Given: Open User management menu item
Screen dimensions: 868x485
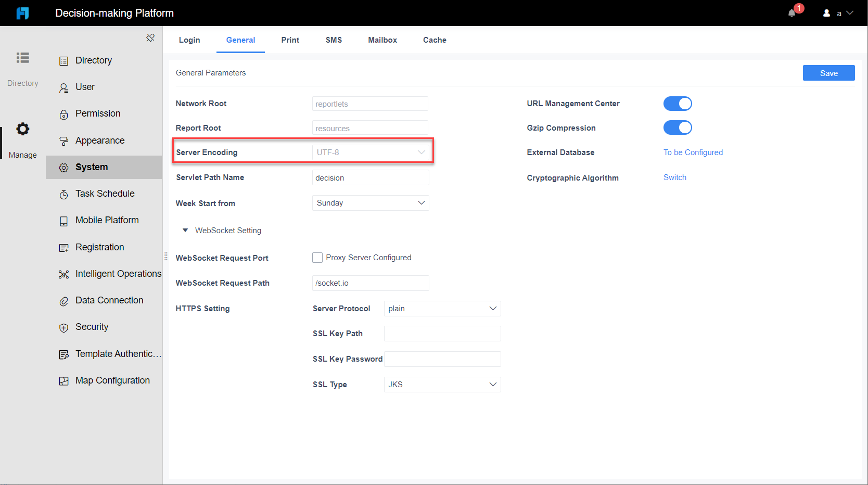Looking at the screenshot, I should pyautogui.click(x=85, y=87).
